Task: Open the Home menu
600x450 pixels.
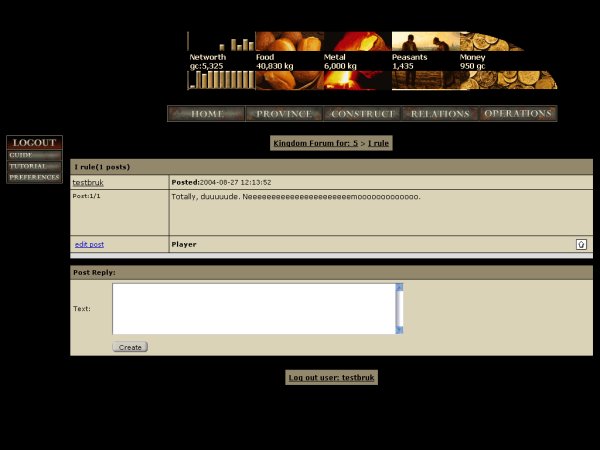Action: (x=206, y=114)
